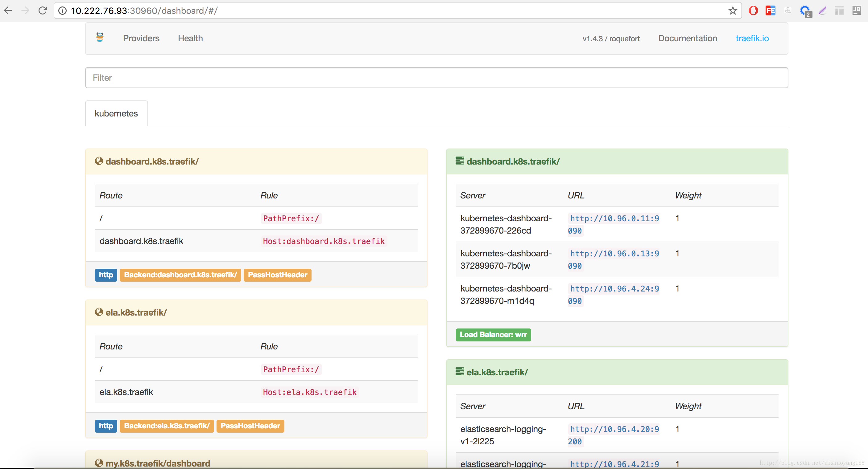Click PassHostHeader badge under ela.k8s.traefik frontend

click(250, 426)
